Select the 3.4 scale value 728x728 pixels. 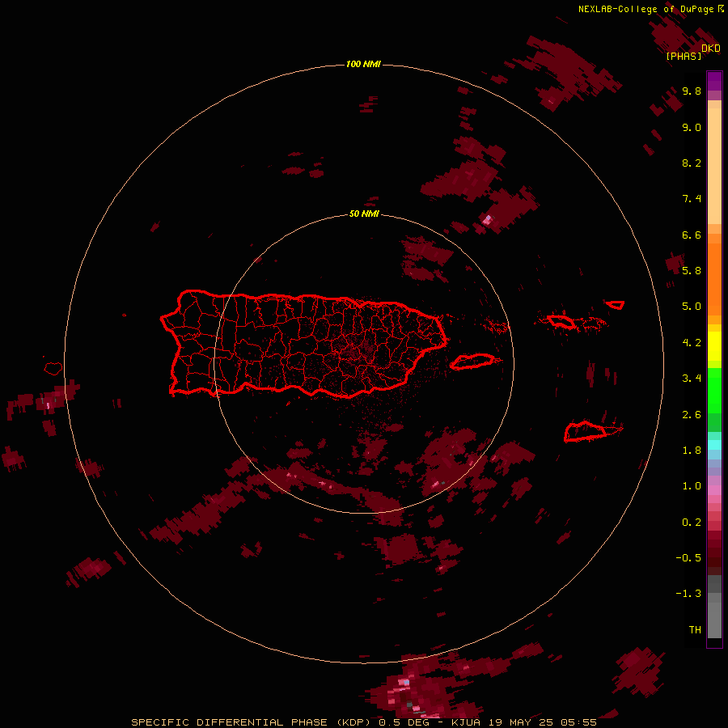coord(692,378)
